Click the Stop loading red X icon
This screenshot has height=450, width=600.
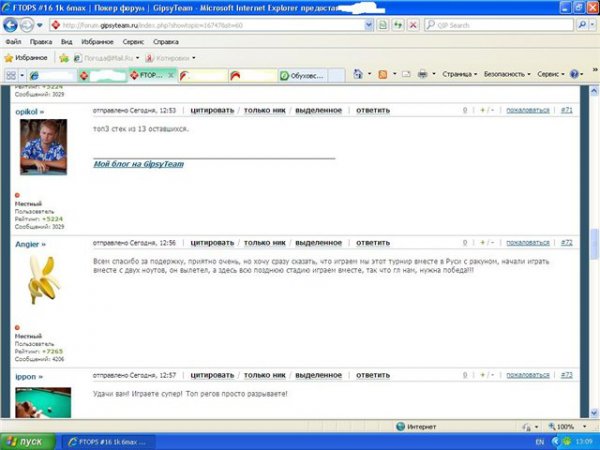pos(414,24)
